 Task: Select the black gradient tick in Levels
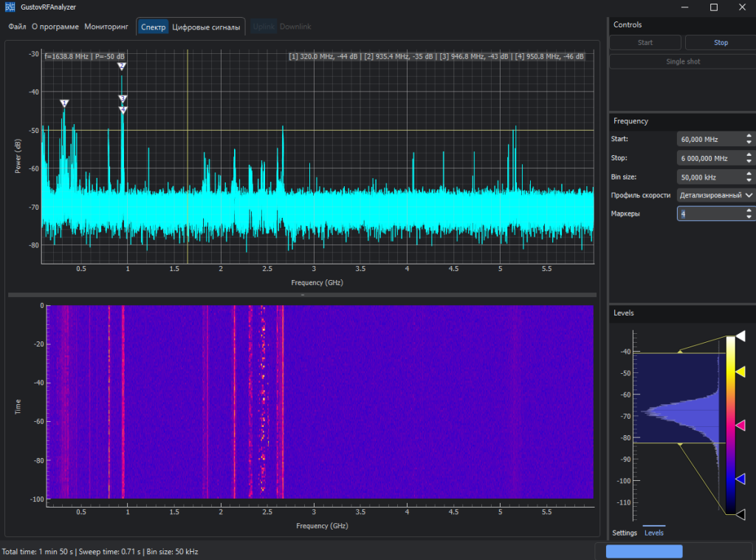(x=740, y=514)
